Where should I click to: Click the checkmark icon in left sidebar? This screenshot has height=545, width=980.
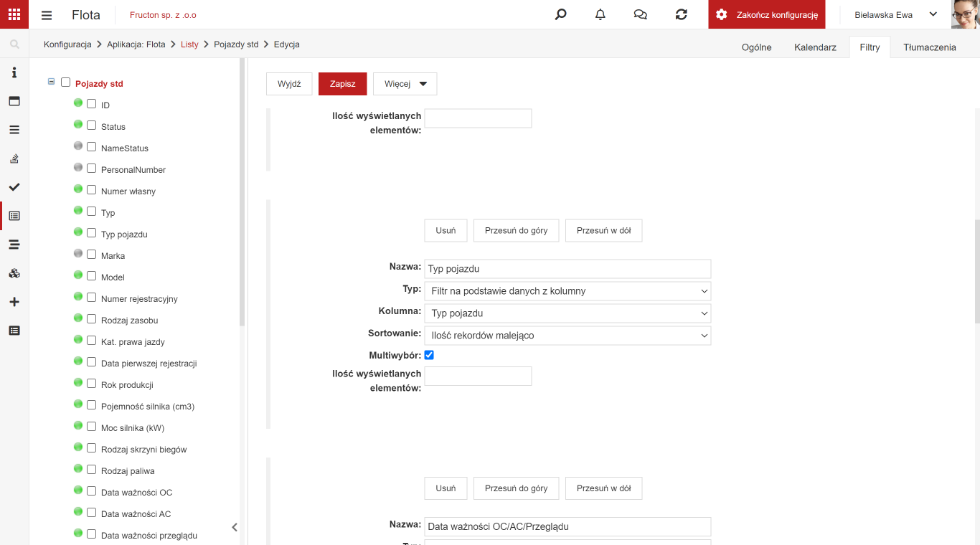(14, 187)
